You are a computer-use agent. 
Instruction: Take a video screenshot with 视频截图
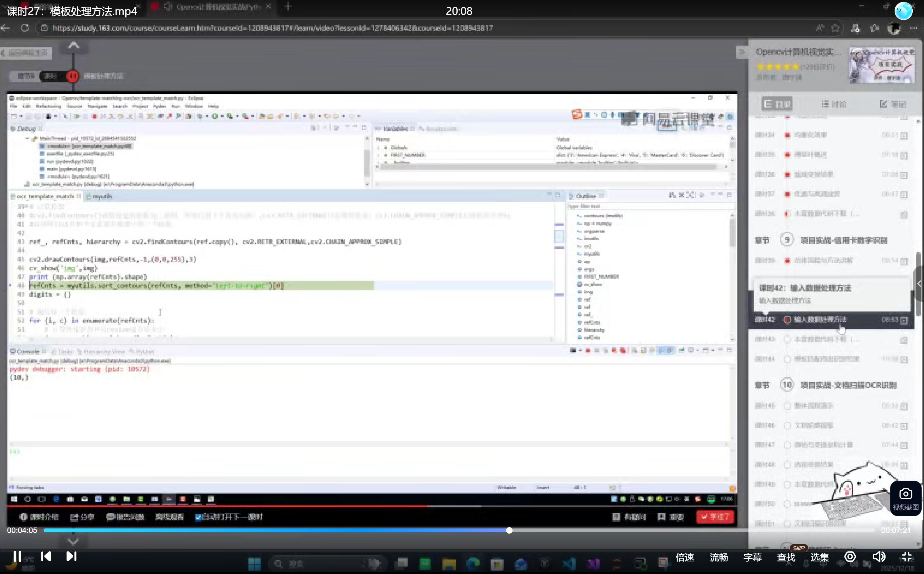(905, 498)
